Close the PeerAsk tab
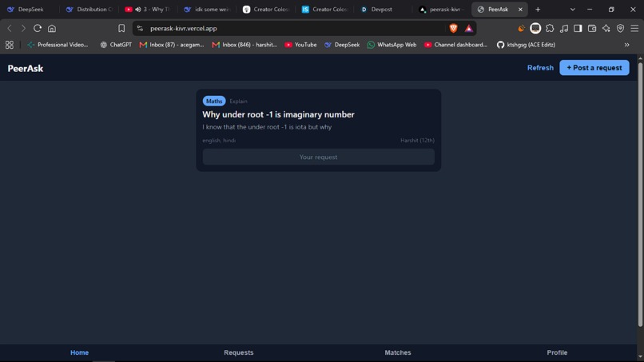Image resolution: width=644 pixels, height=362 pixels. tap(520, 9)
